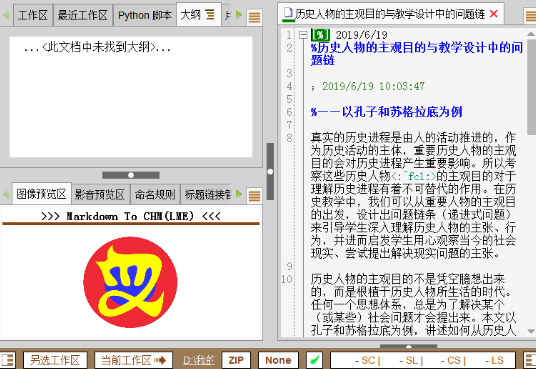Open the lower-left panel tab list menu
536x369 pixels.
tap(254, 196)
